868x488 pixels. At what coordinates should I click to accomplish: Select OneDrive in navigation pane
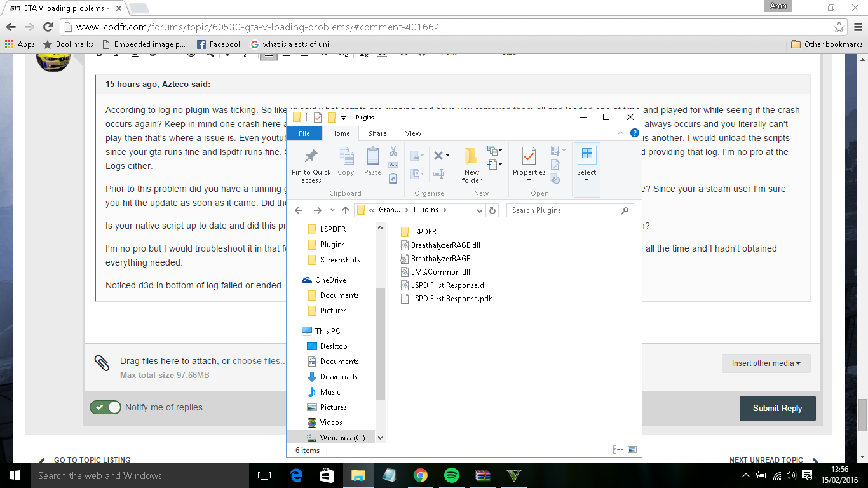coord(330,280)
